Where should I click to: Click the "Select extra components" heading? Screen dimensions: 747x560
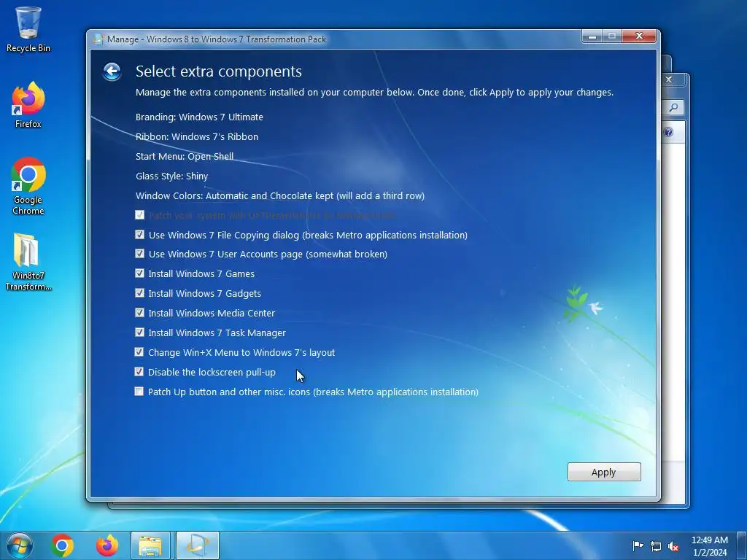click(x=219, y=71)
